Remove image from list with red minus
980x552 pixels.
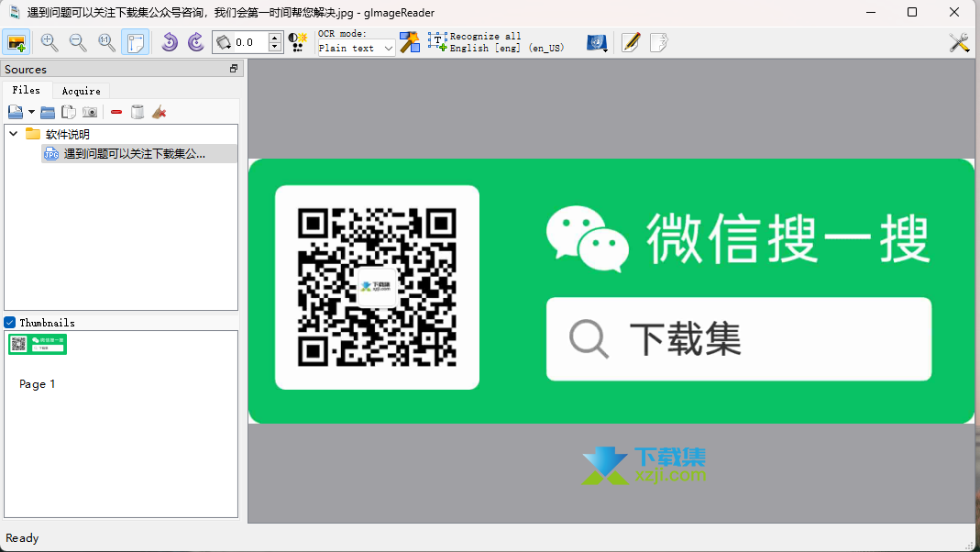(116, 113)
